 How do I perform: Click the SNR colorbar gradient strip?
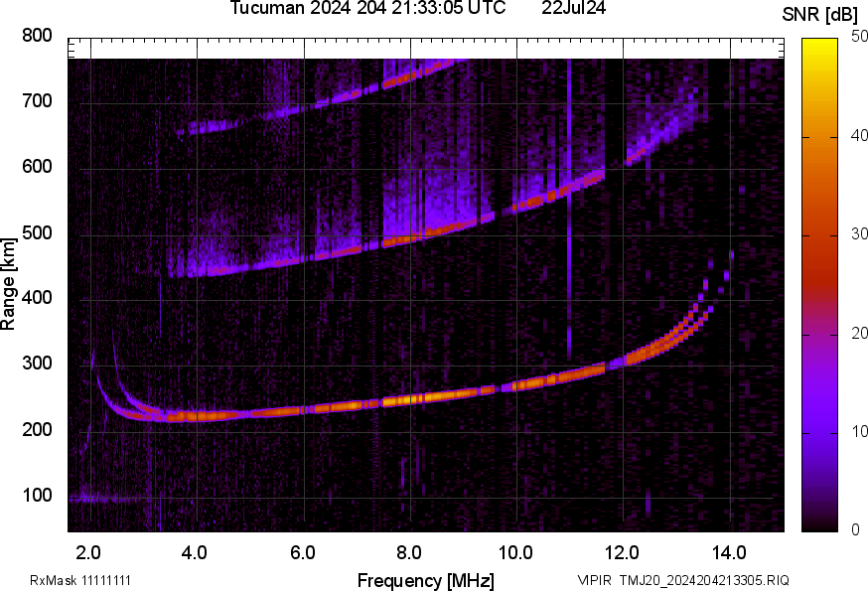[x=819, y=285]
